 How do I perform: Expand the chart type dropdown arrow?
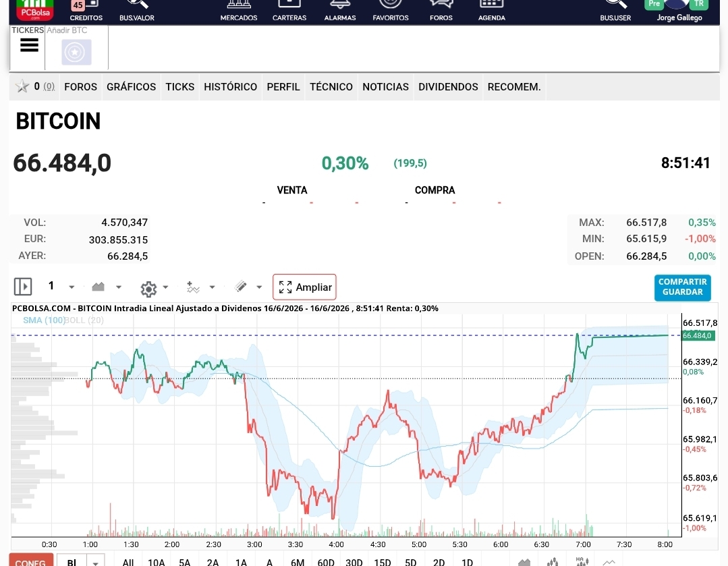[x=119, y=287]
